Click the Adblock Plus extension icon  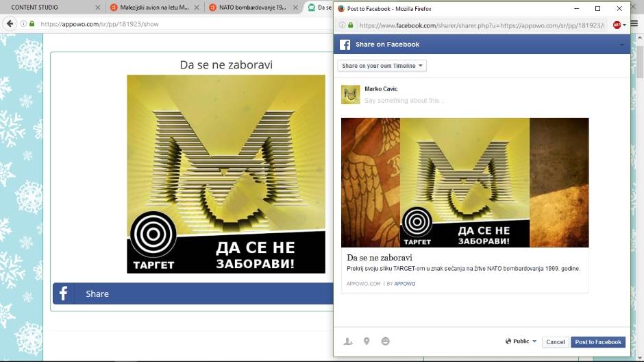click(617, 25)
